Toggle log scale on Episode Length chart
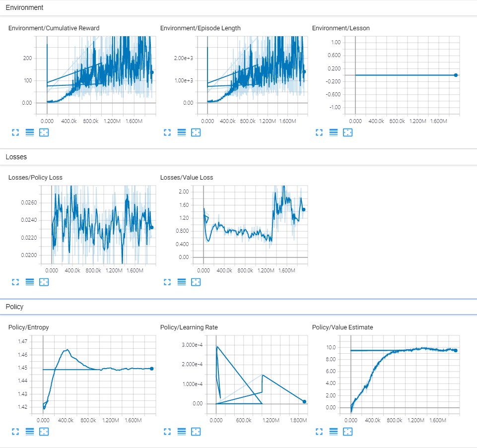The image size is (477, 448). (x=182, y=132)
